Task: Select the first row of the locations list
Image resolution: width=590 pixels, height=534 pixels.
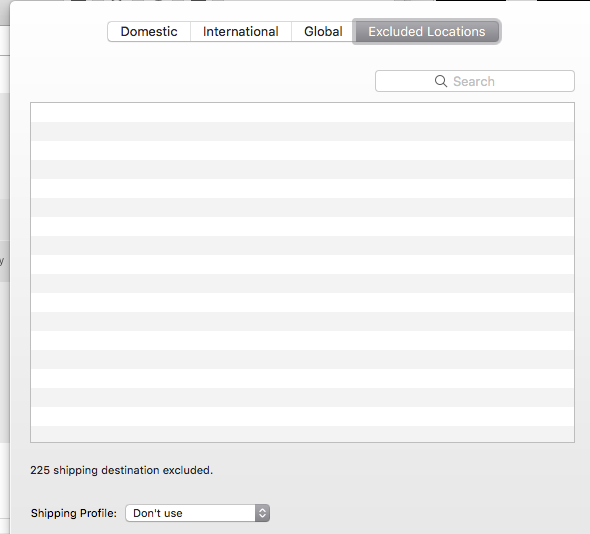Action: pos(303,113)
